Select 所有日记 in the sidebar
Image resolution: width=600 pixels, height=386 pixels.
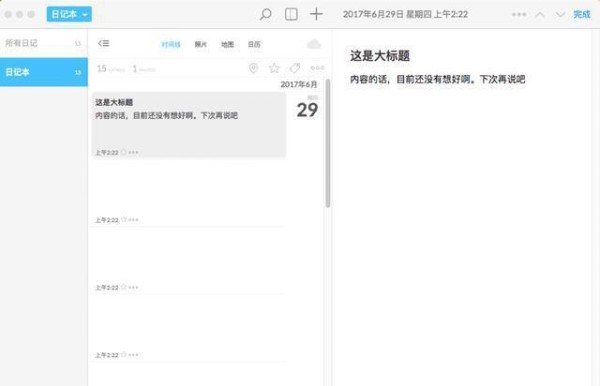[x=44, y=43]
